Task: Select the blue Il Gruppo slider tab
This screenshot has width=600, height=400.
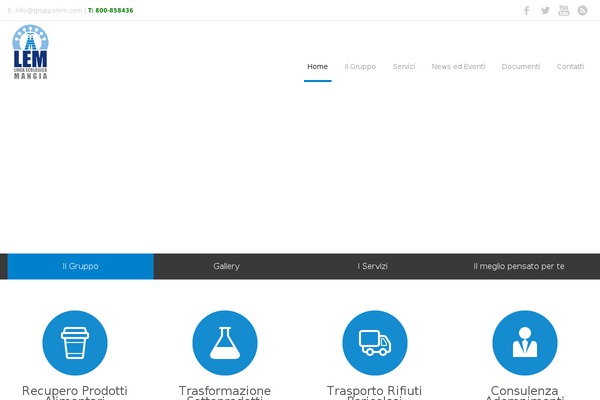Action: point(80,266)
